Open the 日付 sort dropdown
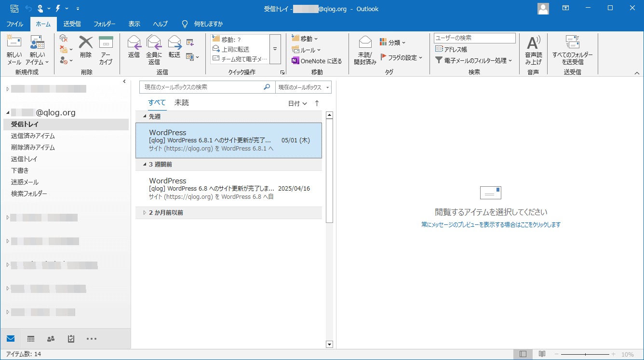 [x=297, y=103]
